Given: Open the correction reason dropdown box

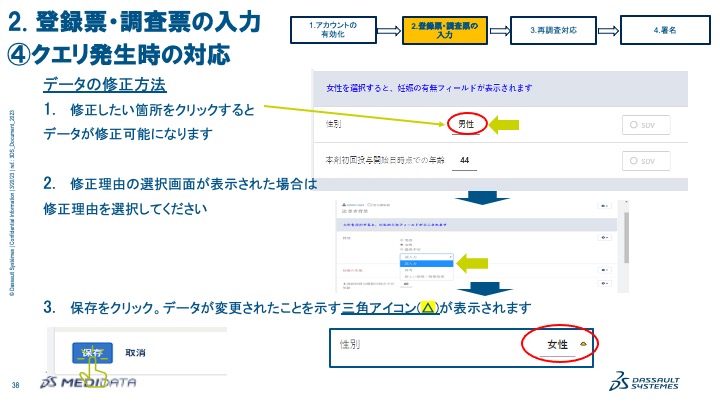Looking at the screenshot, I should 427,257.
